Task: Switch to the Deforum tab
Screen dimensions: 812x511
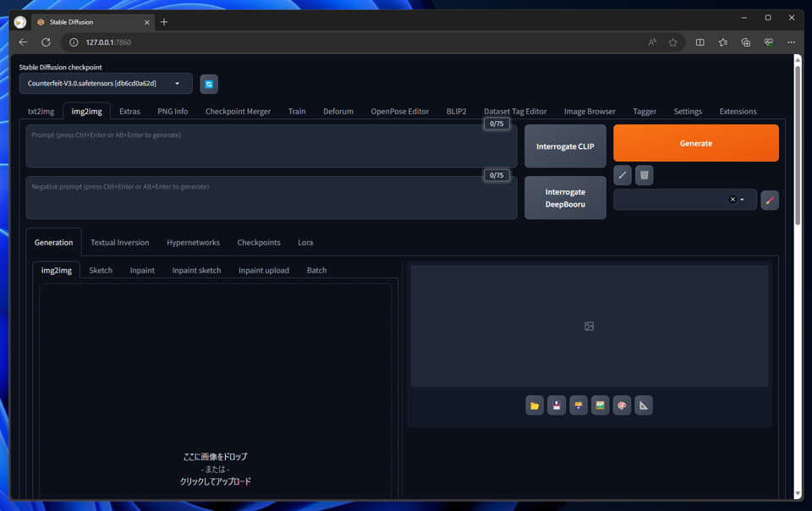Action: coord(338,112)
